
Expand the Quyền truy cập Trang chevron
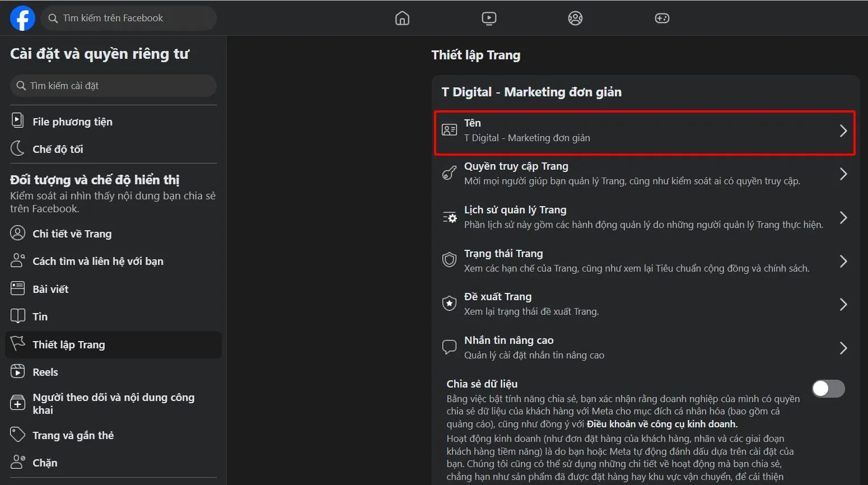coord(843,174)
